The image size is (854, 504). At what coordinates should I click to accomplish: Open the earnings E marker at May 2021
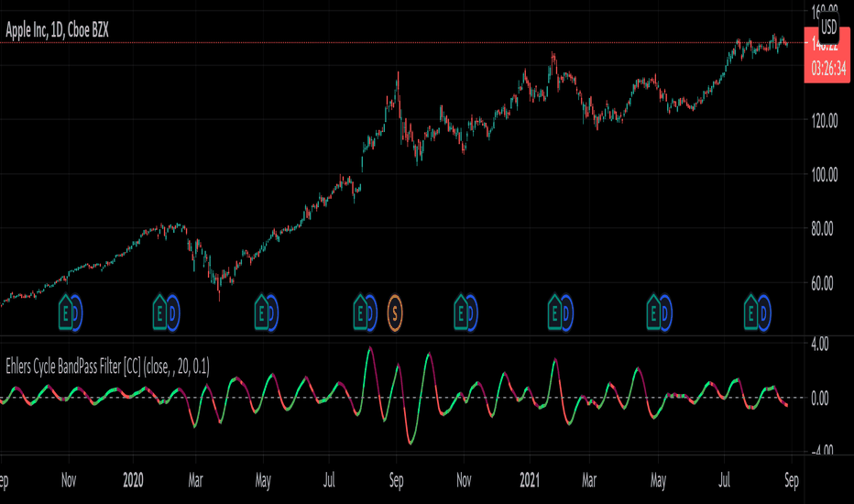tap(653, 312)
